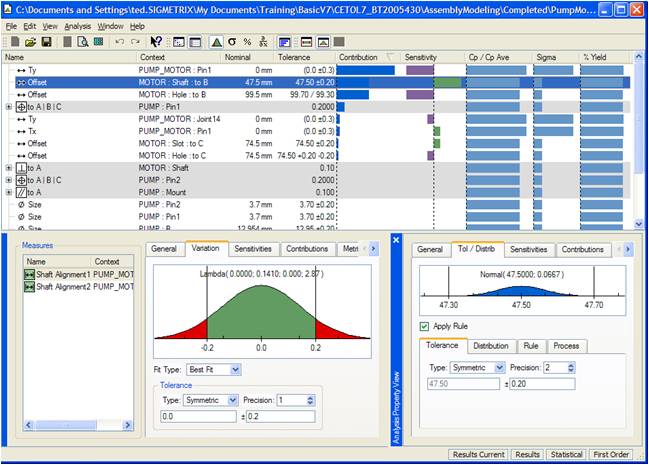Toggle the Apply Rule checkbox
Screen dimensions: 649x465
point(425,326)
